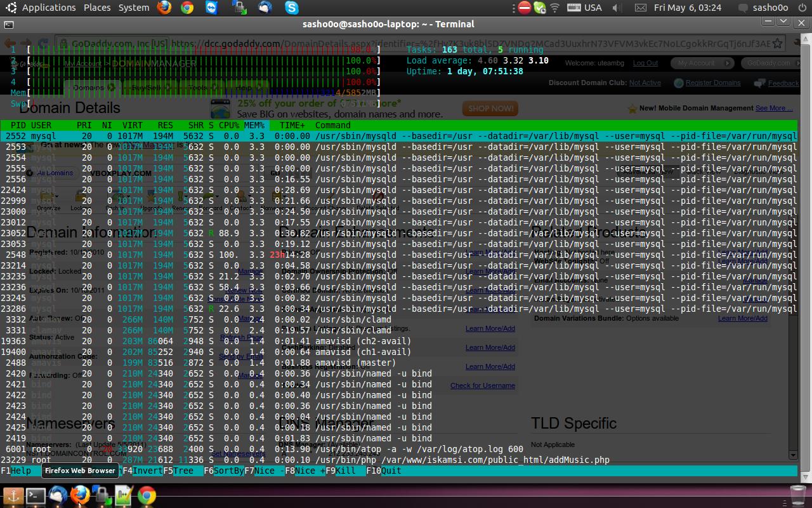Select php addMusic.php process PID 23229
Screen dimensions: 812x508
tap(398, 460)
